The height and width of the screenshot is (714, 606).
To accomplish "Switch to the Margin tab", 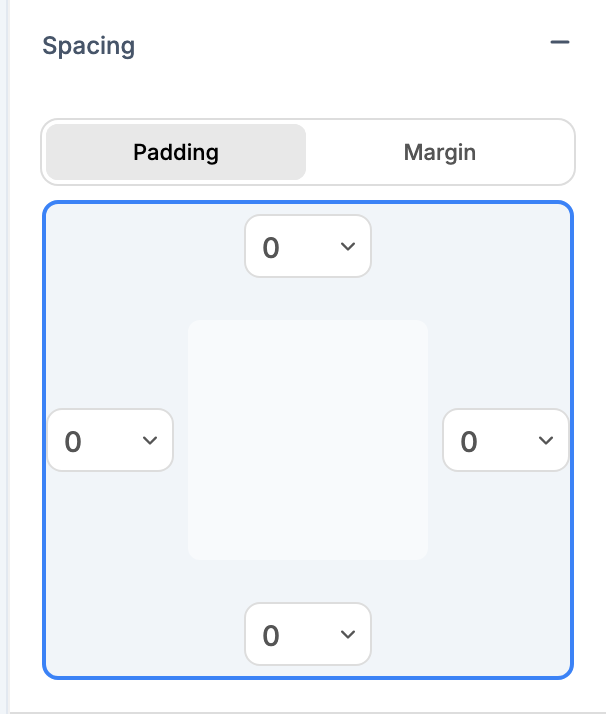I will (439, 153).
